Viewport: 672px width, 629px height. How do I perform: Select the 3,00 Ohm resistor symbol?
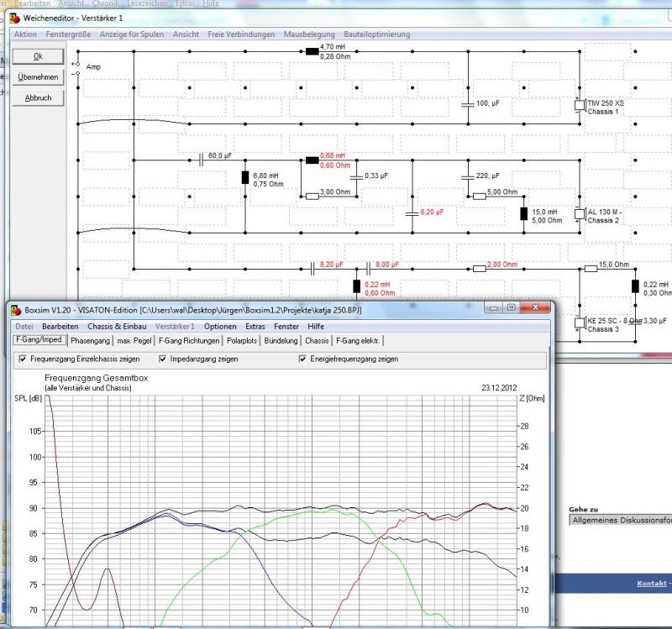312,196
